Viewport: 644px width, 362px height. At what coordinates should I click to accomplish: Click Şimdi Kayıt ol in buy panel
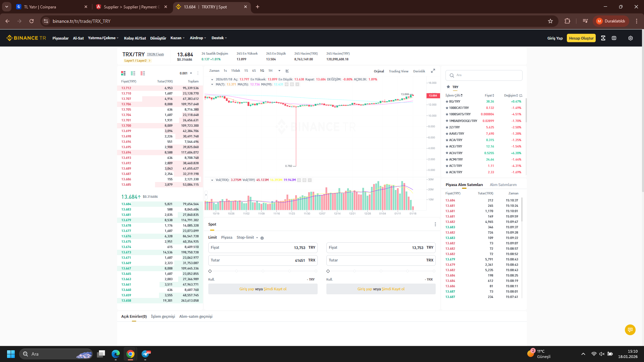275,289
